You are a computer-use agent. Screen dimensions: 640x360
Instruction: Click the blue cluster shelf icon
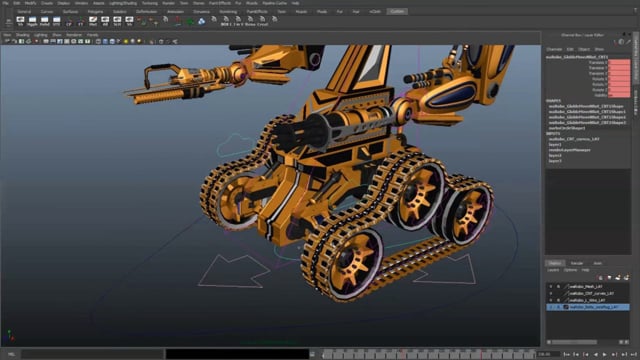point(202,21)
